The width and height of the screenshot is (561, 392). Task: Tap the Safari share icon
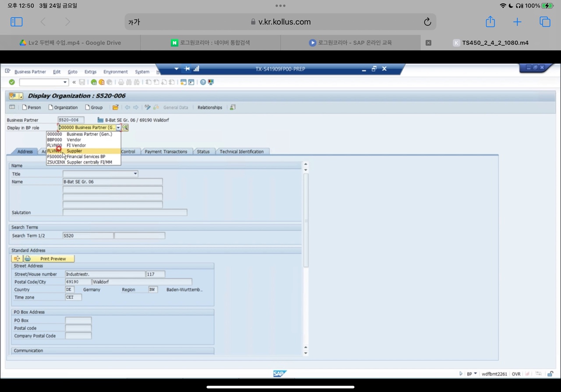click(490, 22)
